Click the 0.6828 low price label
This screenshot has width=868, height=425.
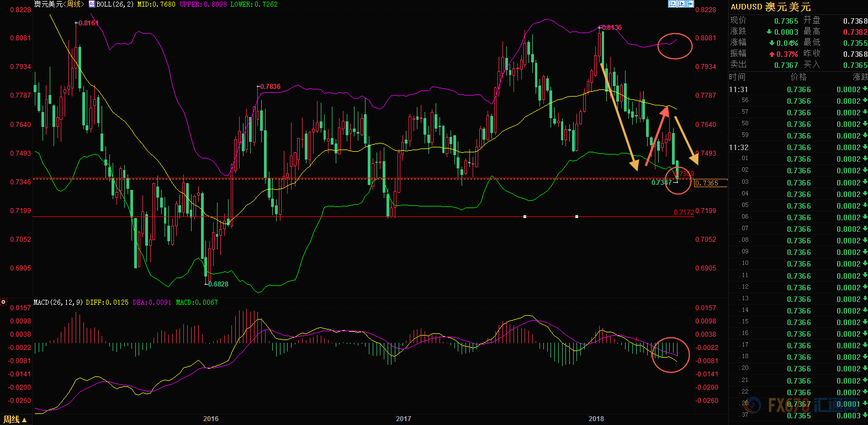click(x=219, y=284)
